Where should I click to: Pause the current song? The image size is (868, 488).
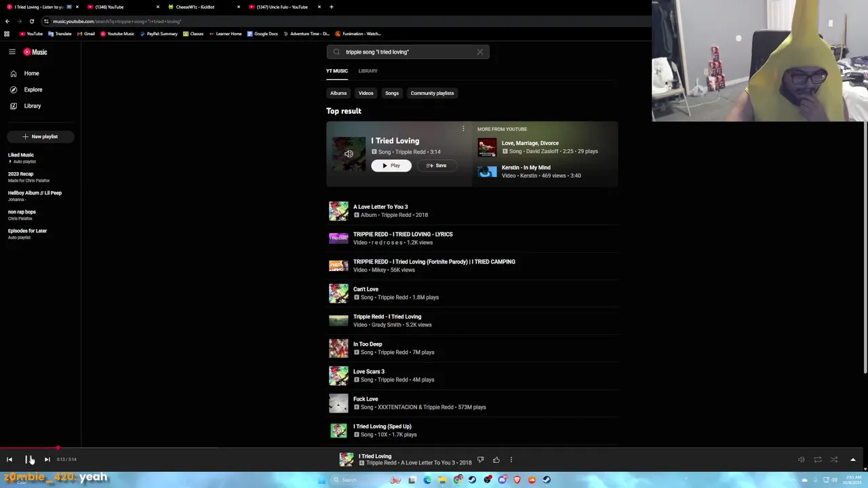coord(28,460)
